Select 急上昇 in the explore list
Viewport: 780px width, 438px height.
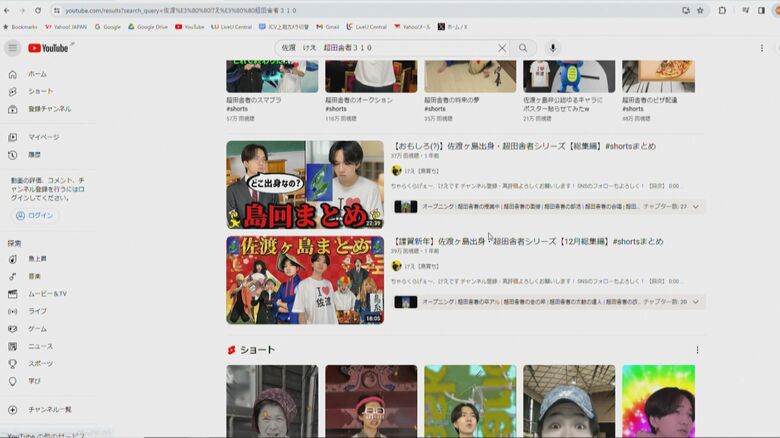37,259
